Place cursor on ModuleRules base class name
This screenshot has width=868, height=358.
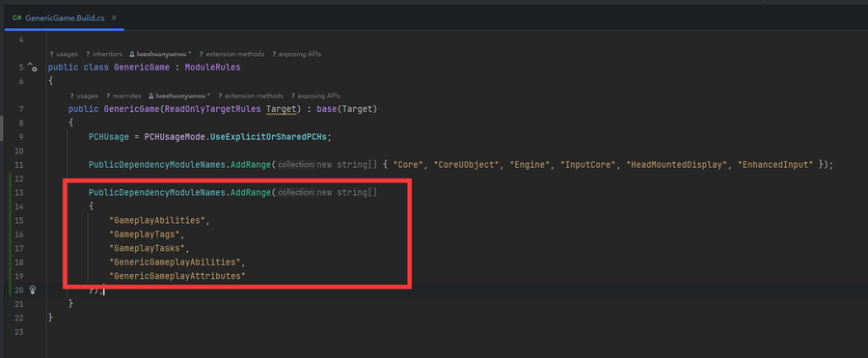pos(213,68)
